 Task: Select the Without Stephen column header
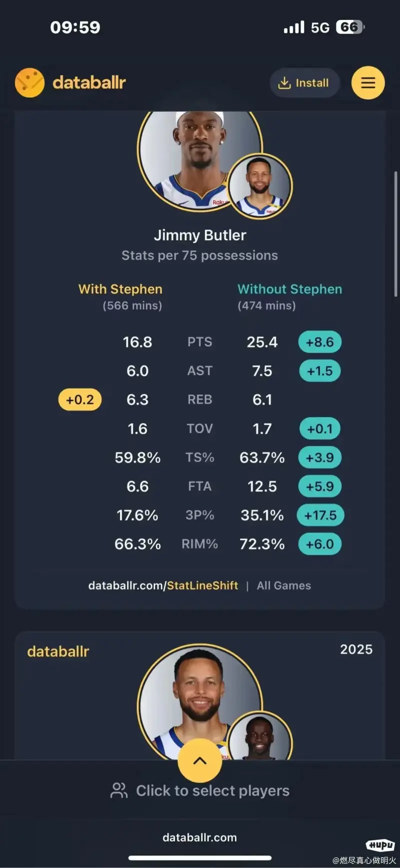click(290, 289)
